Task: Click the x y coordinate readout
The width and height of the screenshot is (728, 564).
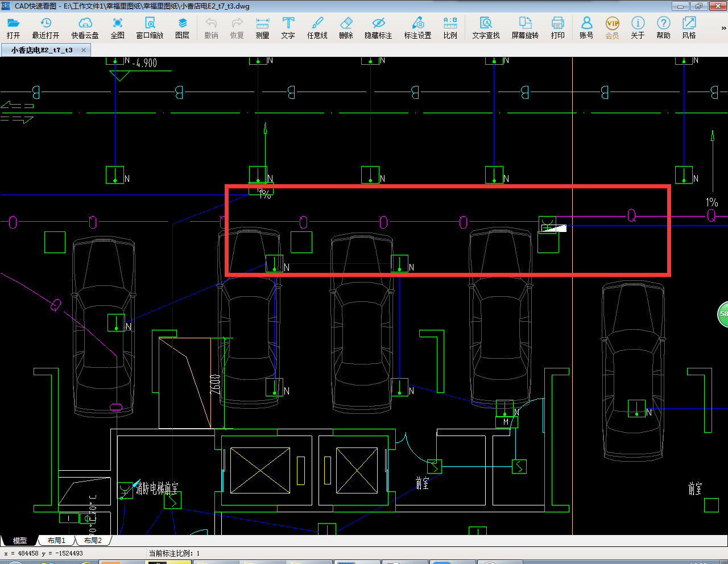Action: click(43, 553)
